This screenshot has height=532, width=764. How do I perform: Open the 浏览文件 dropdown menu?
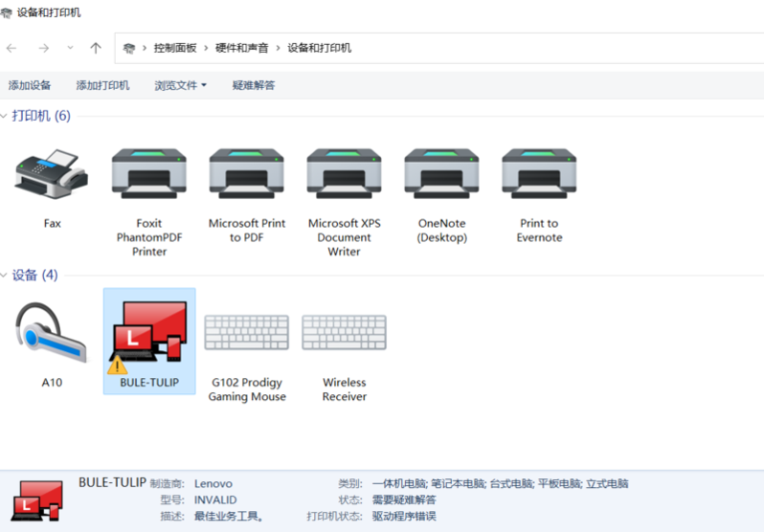point(180,85)
